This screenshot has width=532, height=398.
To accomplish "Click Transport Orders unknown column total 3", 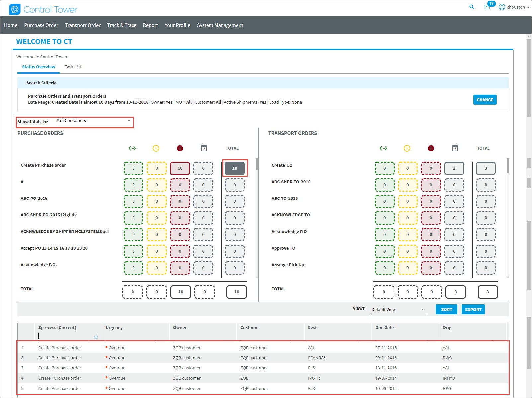I will [x=456, y=292].
